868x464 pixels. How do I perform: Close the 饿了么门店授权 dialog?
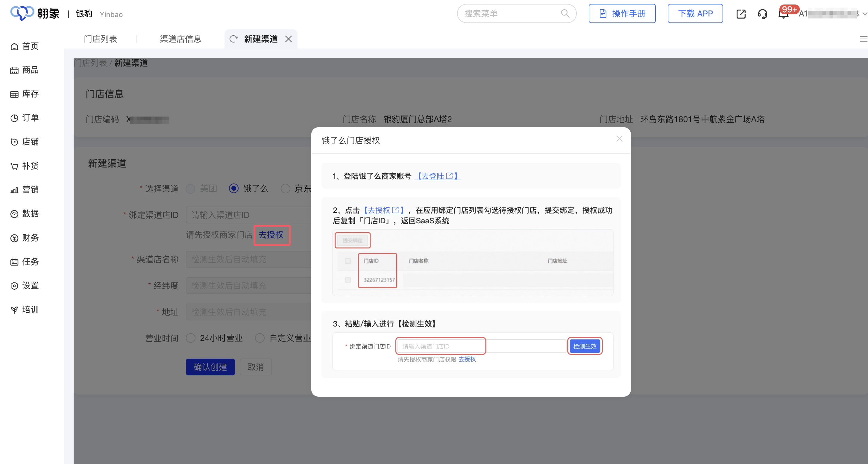619,139
